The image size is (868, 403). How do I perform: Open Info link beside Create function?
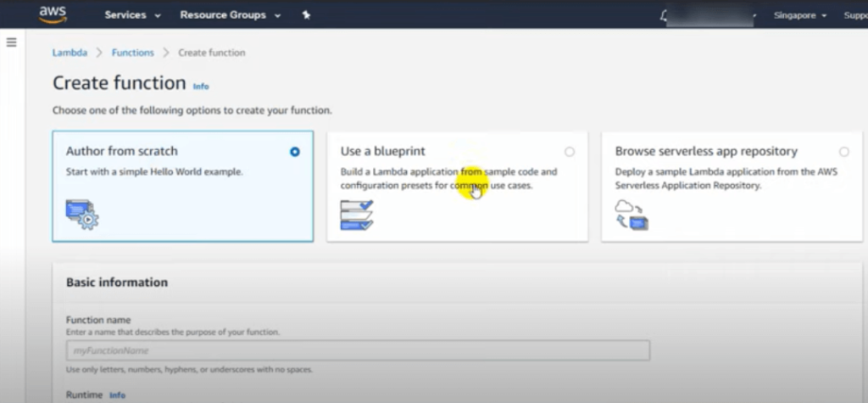pyautogui.click(x=201, y=87)
